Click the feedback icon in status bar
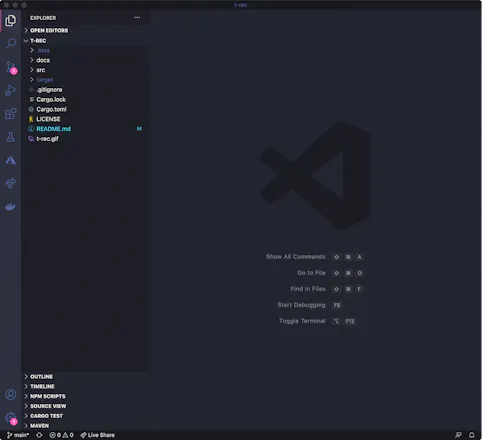This screenshot has width=486, height=440. click(x=459, y=435)
